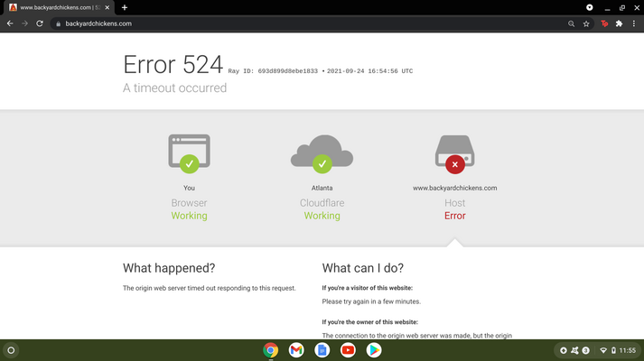Click the 'What can I do?' heading
Viewport: 644px width, 361px height.
pos(363,268)
